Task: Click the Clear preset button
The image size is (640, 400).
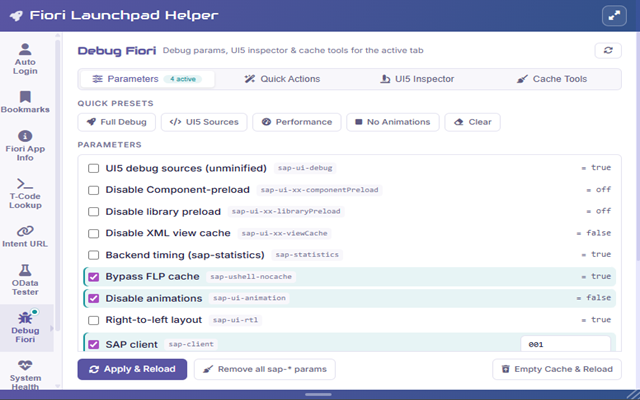Action: [472, 122]
